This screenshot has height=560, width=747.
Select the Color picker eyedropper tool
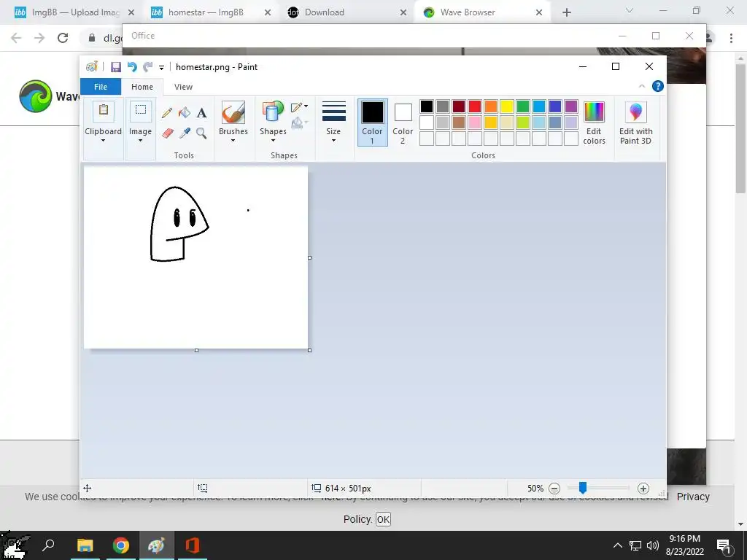click(185, 133)
